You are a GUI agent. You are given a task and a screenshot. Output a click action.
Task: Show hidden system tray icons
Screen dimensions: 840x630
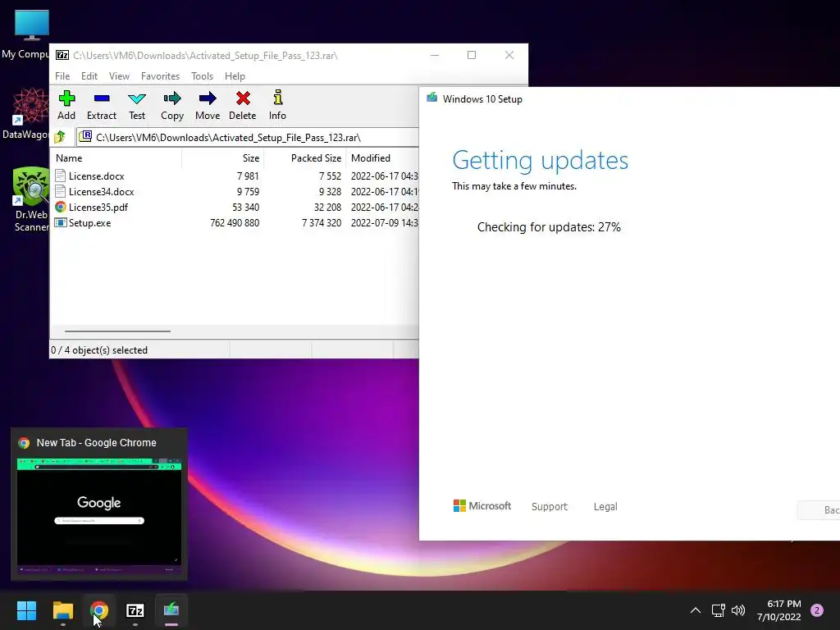pos(696,610)
